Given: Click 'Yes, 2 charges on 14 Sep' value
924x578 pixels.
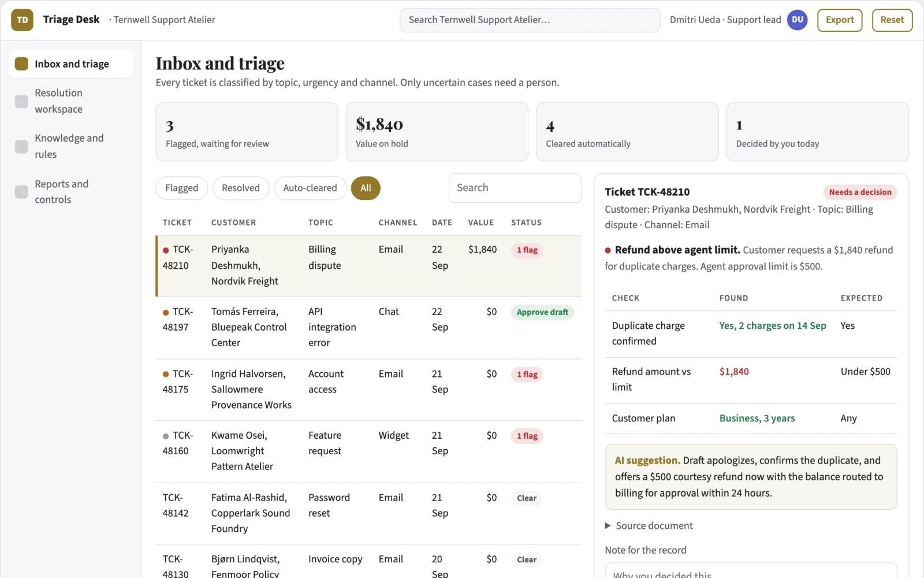Looking at the screenshot, I should pyautogui.click(x=773, y=326).
